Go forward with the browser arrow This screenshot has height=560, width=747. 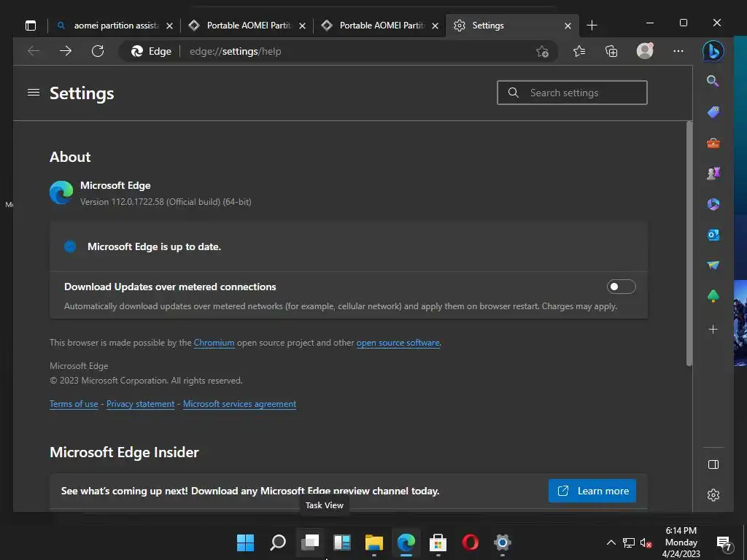tap(65, 51)
